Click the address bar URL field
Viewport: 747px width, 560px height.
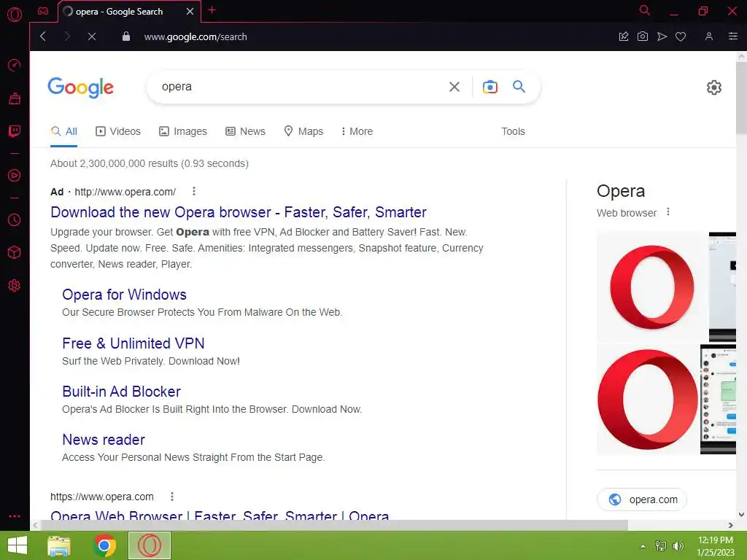pyautogui.click(x=371, y=36)
